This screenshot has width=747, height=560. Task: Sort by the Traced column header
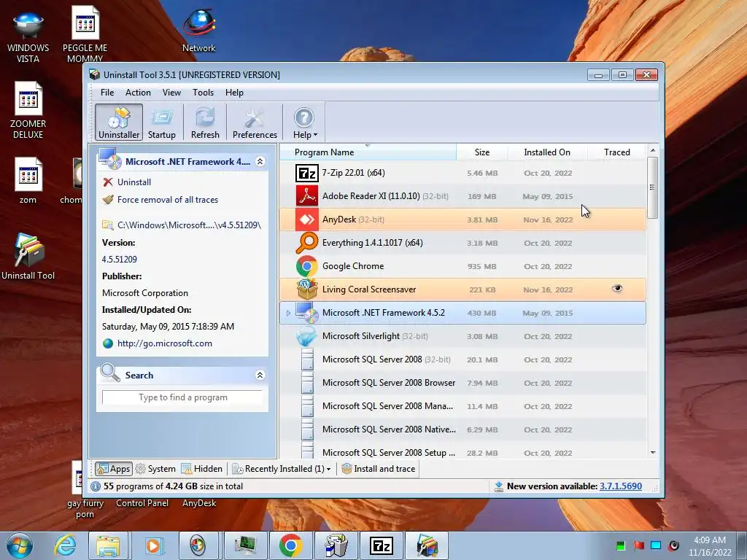pyautogui.click(x=617, y=152)
